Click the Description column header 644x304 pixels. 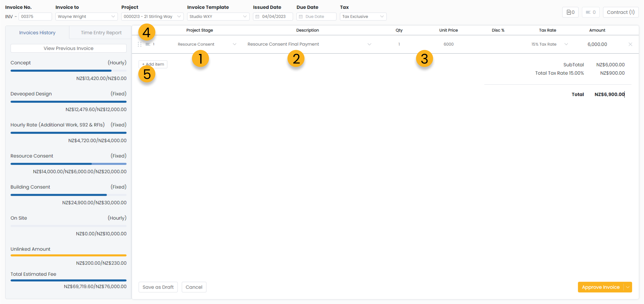point(307,30)
